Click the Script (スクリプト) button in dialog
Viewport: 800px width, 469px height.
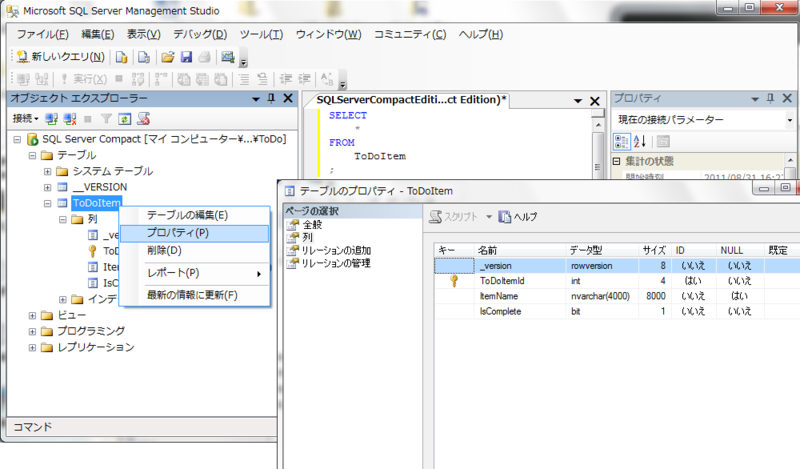pos(454,217)
